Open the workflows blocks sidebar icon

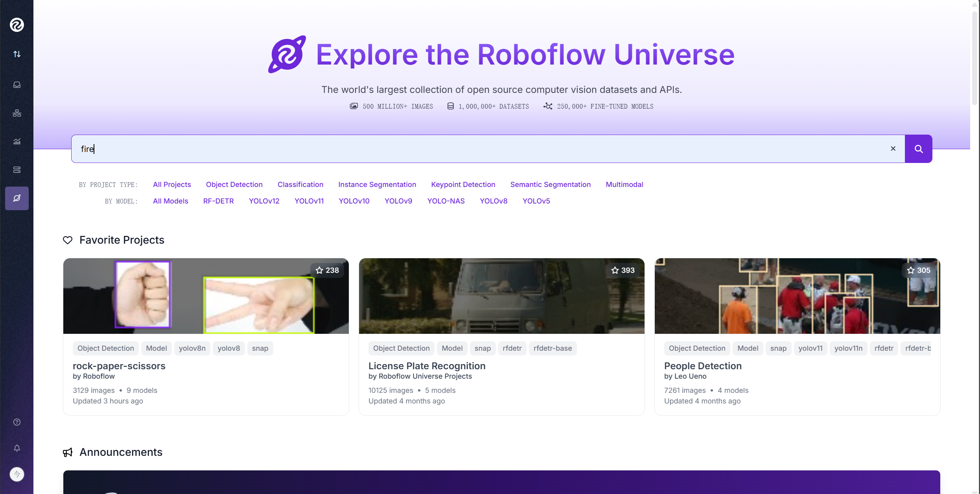point(17,113)
